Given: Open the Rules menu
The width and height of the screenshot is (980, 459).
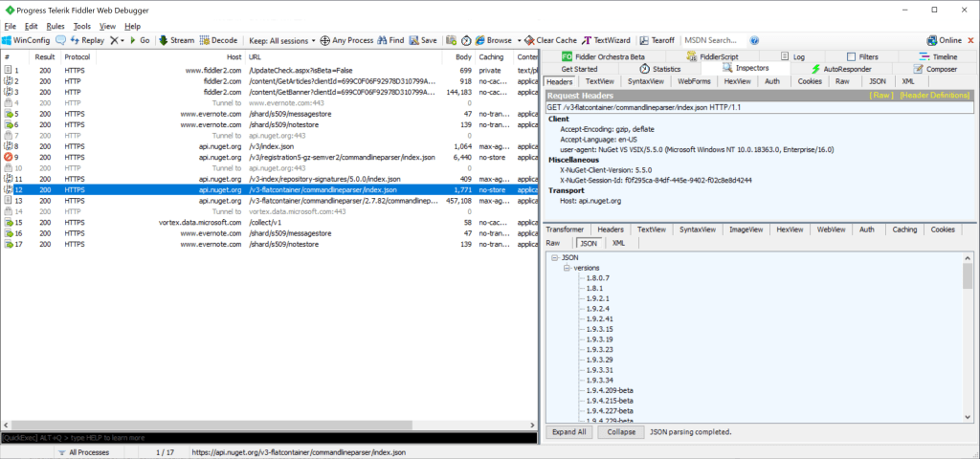Looking at the screenshot, I should coord(56,26).
